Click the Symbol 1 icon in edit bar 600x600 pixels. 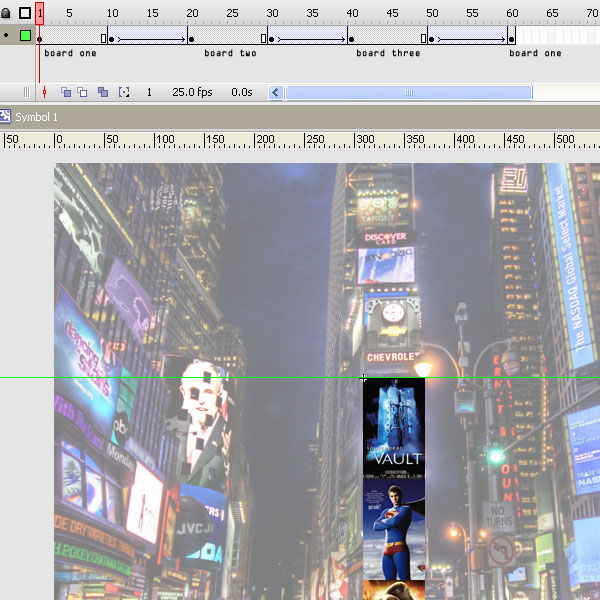5,116
